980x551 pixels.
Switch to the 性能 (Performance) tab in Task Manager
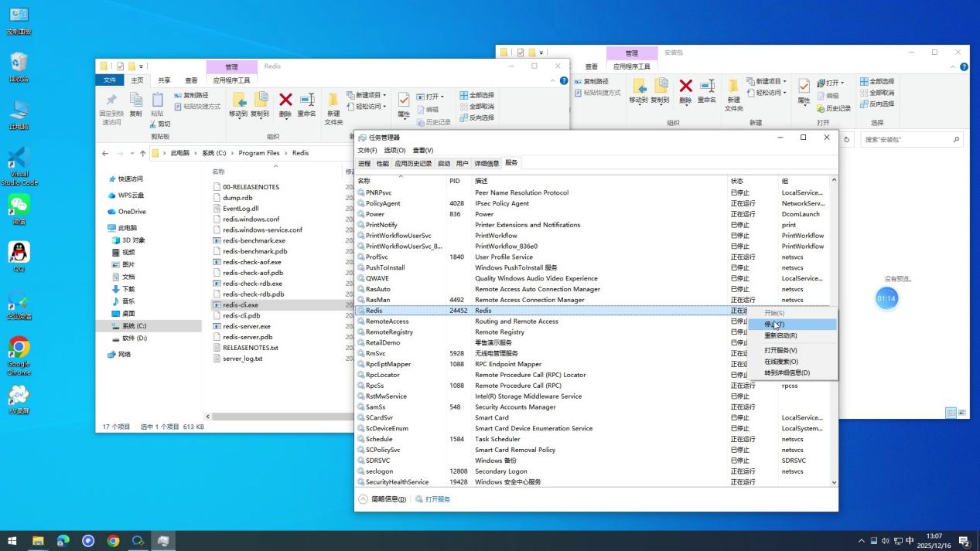383,164
